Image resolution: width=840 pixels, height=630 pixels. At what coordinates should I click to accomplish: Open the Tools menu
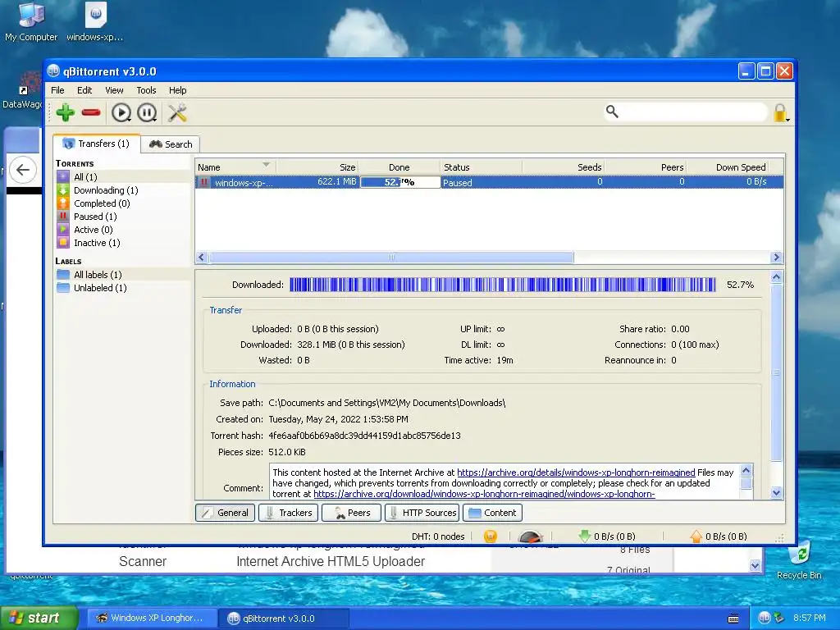click(x=146, y=90)
